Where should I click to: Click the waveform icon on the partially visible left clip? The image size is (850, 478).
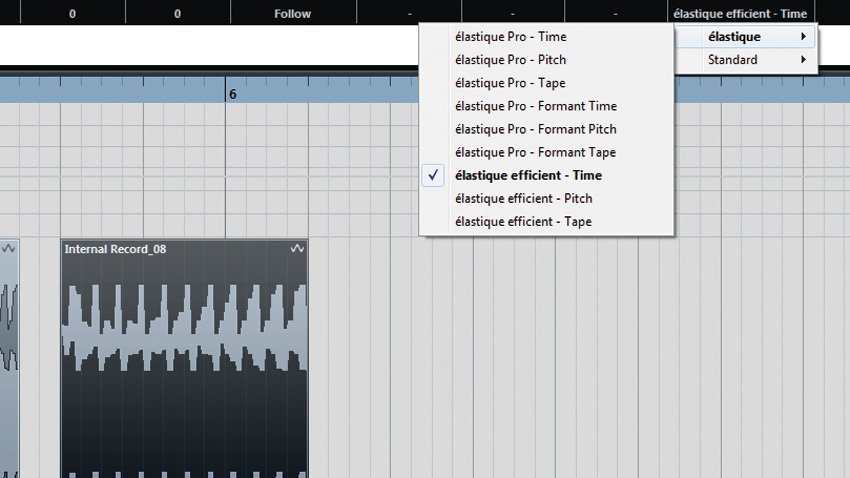coord(8,249)
